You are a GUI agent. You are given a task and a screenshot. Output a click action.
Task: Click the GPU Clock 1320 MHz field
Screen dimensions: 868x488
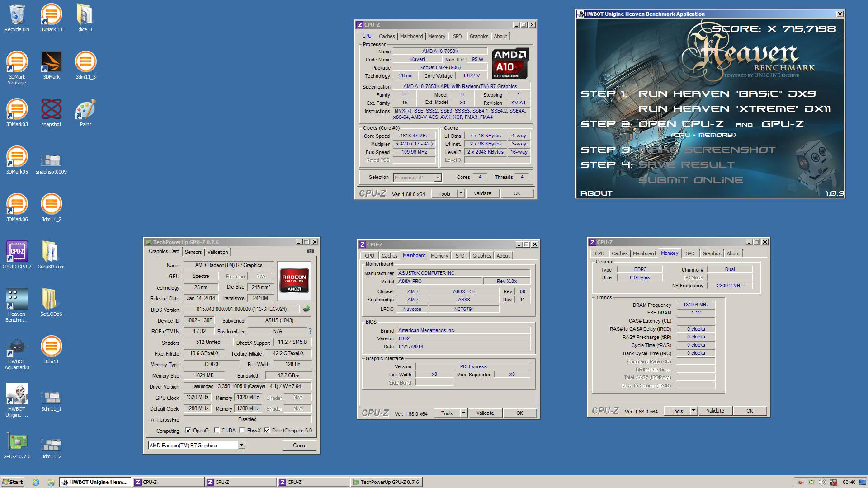(x=198, y=397)
